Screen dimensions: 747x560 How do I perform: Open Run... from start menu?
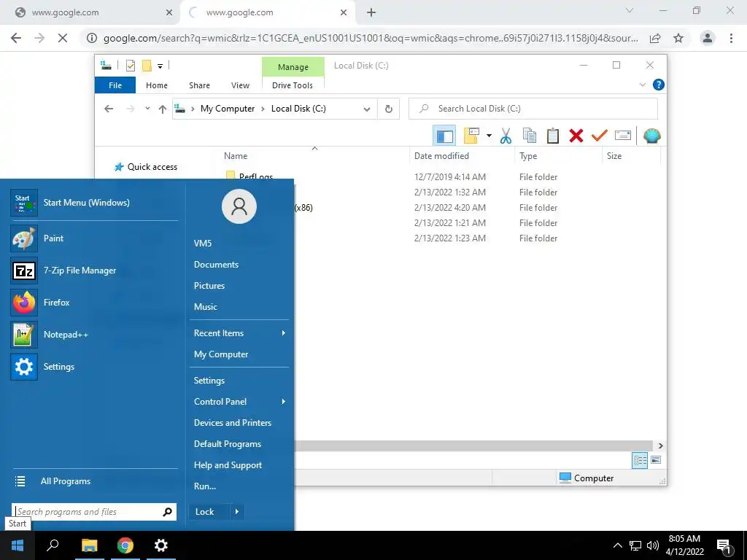(205, 486)
